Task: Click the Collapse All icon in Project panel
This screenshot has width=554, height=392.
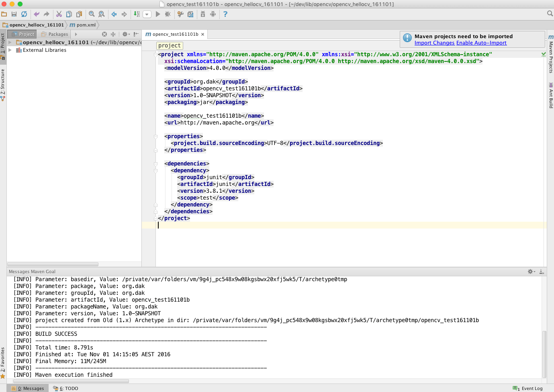Action: click(113, 34)
